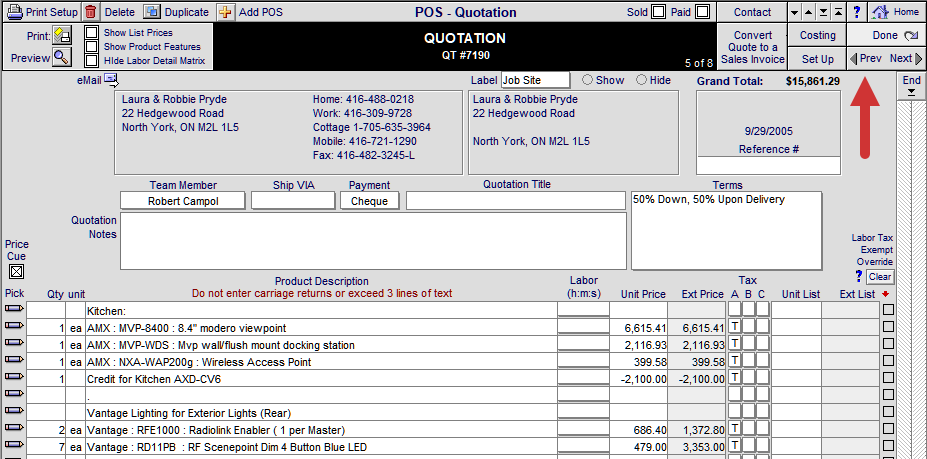The image size is (927, 459).
Task: Click the Labor field for the RFE1000 row
Action: coord(583,430)
